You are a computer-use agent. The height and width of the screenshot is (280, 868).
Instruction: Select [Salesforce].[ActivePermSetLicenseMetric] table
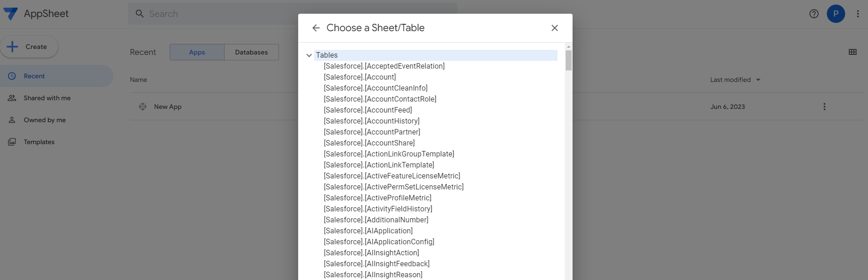394,187
